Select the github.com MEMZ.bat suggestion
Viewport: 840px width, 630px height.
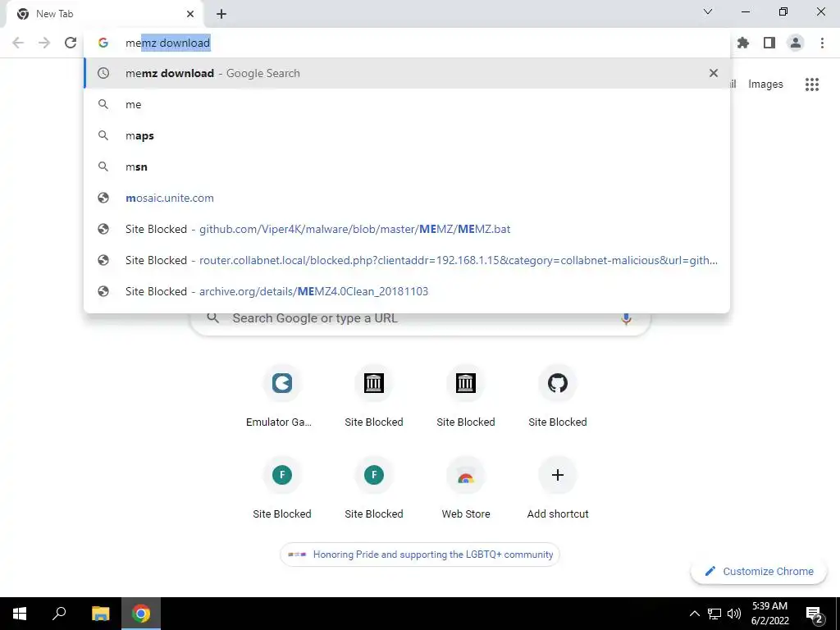[x=407, y=229]
